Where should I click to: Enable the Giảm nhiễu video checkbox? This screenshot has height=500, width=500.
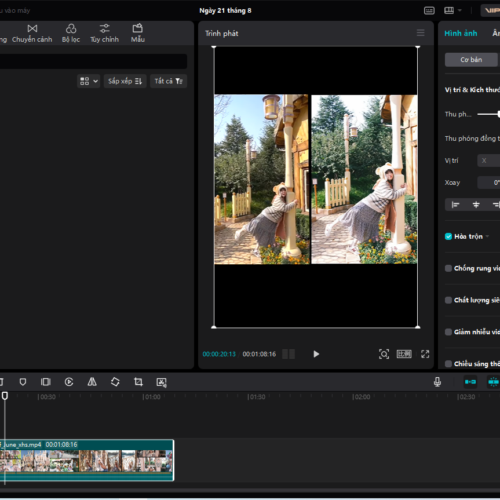[448, 332]
